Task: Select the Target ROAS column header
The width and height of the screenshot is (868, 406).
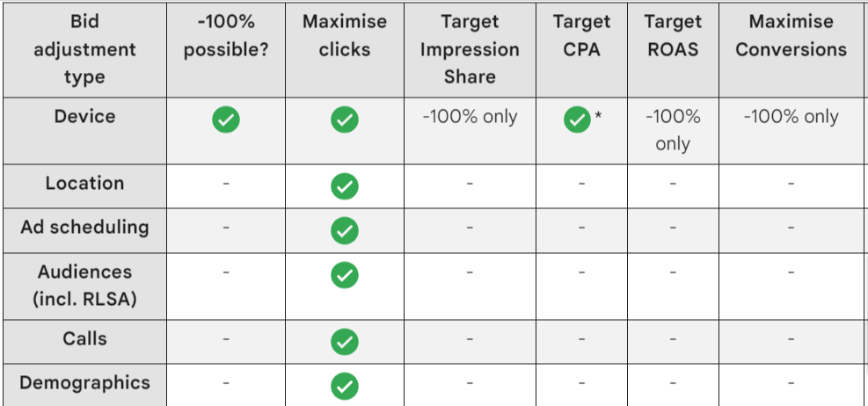Action: [673, 50]
